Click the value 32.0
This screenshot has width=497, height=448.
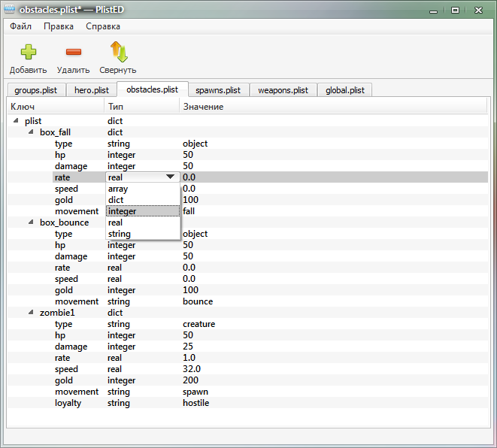pyautogui.click(x=192, y=369)
